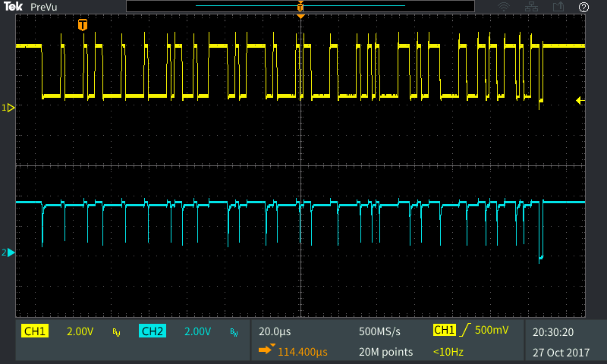
Task: Open the 20.0µs horizontal scale setting
Action: click(275, 331)
